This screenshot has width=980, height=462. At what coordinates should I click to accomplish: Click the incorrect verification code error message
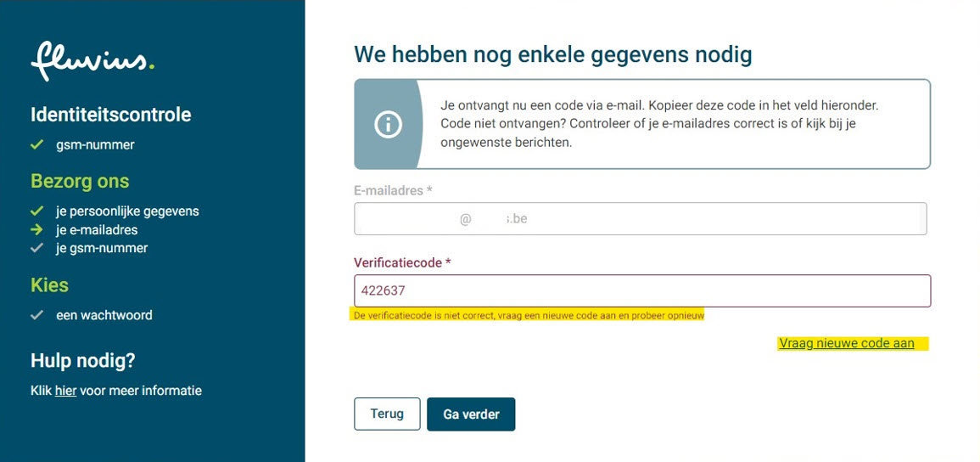pyautogui.click(x=528, y=315)
